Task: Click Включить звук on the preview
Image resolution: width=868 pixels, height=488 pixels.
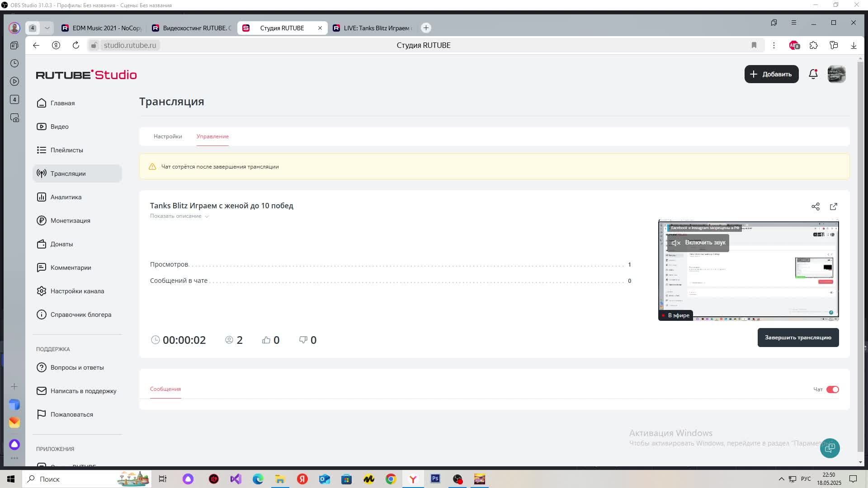Action: [x=698, y=243]
